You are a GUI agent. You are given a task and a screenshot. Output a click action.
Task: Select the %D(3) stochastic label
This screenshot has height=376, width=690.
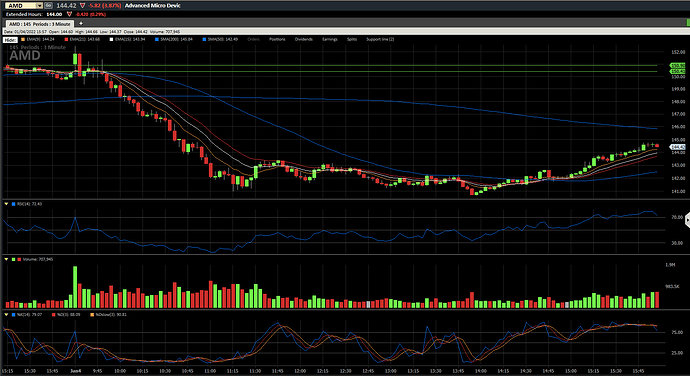point(69,315)
